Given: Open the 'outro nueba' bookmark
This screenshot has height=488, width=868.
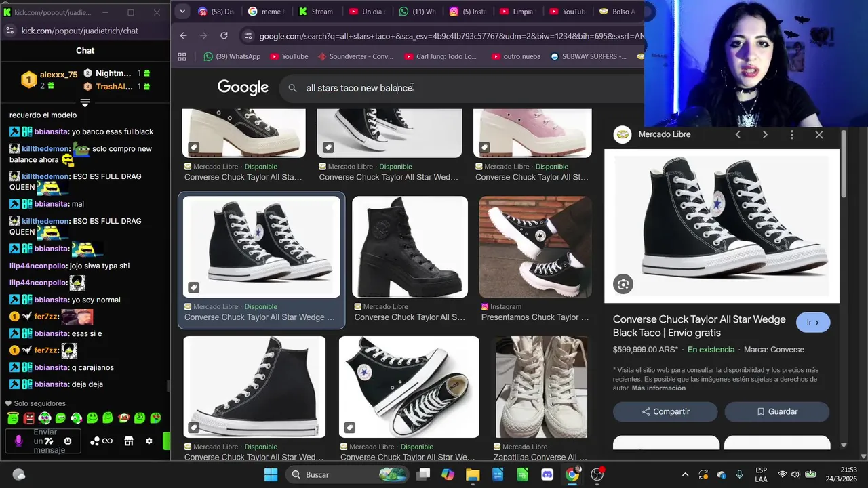Looking at the screenshot, I should (x=516, y=57).
